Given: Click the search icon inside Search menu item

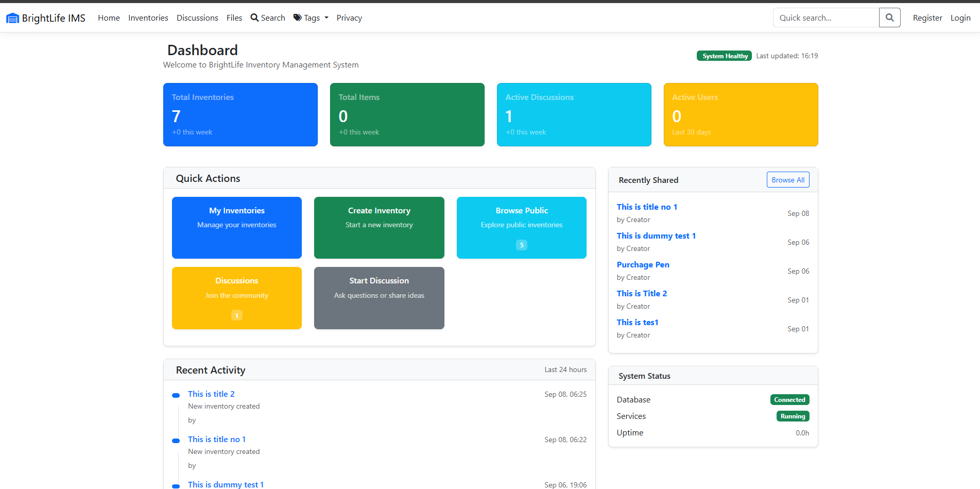Looking at the screenshot, I should (x=253, y=17).
